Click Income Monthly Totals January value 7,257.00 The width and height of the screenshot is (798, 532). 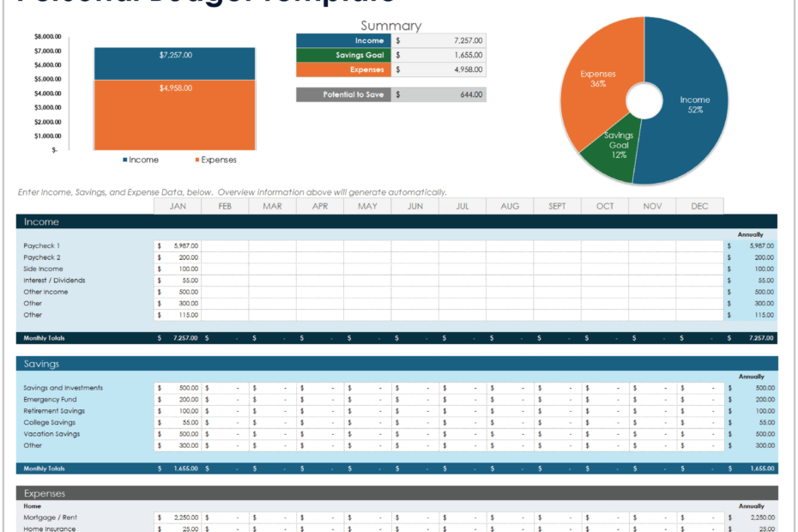(178, 338)
